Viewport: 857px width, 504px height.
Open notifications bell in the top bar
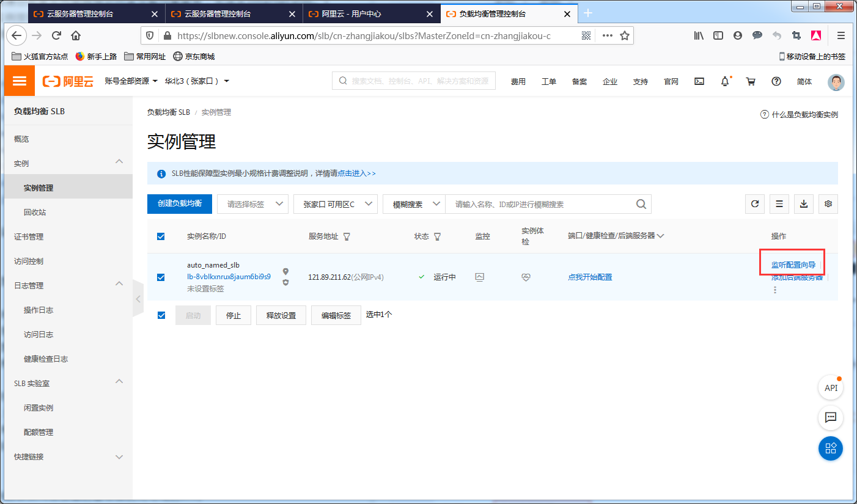(x=724, y=81)
